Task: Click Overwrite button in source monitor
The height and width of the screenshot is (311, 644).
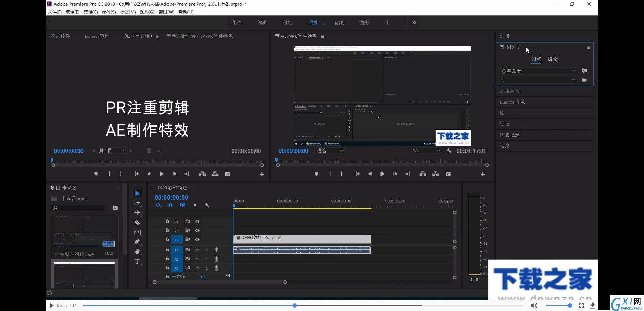Action: pyautogui.click(x=215, y=174)
